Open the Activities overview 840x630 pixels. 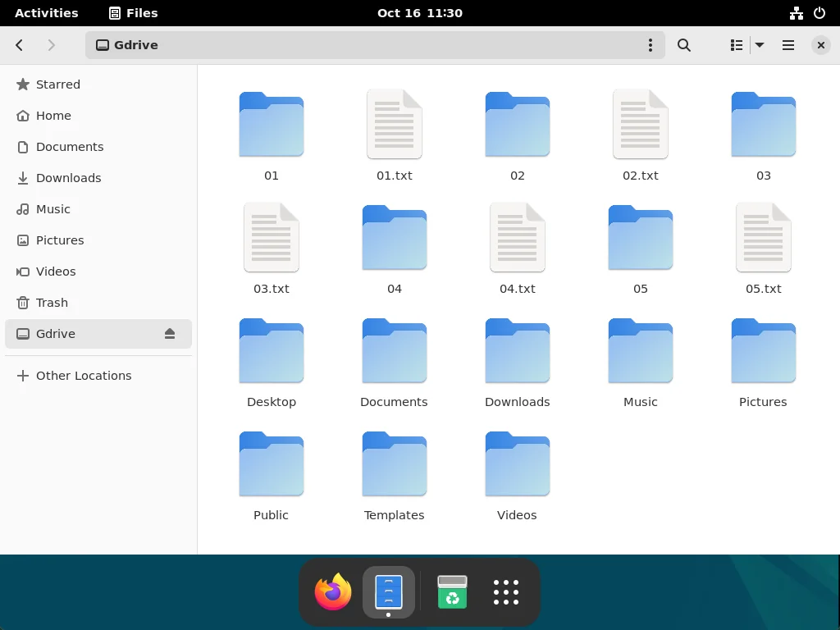click(47, 13)
